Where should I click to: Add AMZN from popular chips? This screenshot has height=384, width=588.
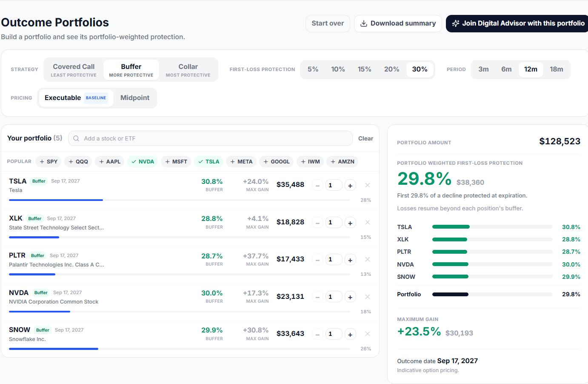point(343,162)
